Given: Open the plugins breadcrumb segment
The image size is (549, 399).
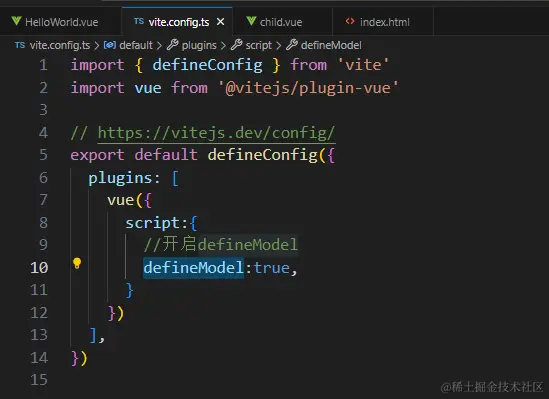Looking at the screenshot, I should (199, 45).
